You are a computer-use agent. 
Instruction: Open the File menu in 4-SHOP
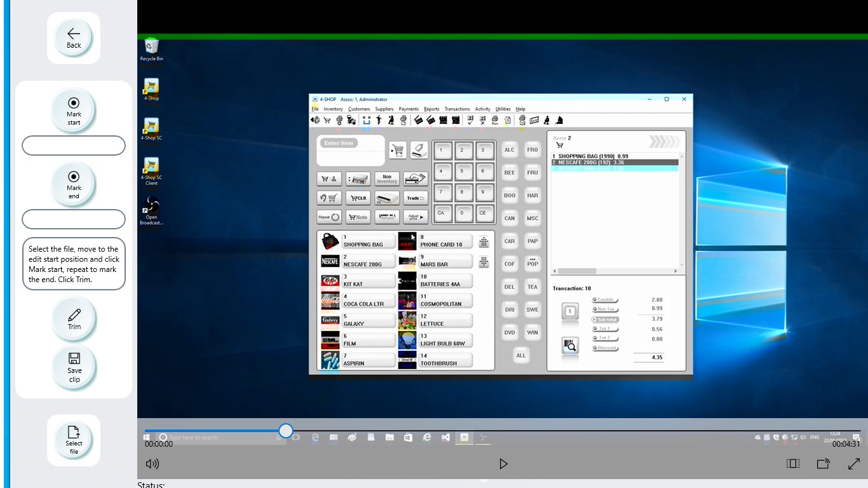tap(315, 109)
